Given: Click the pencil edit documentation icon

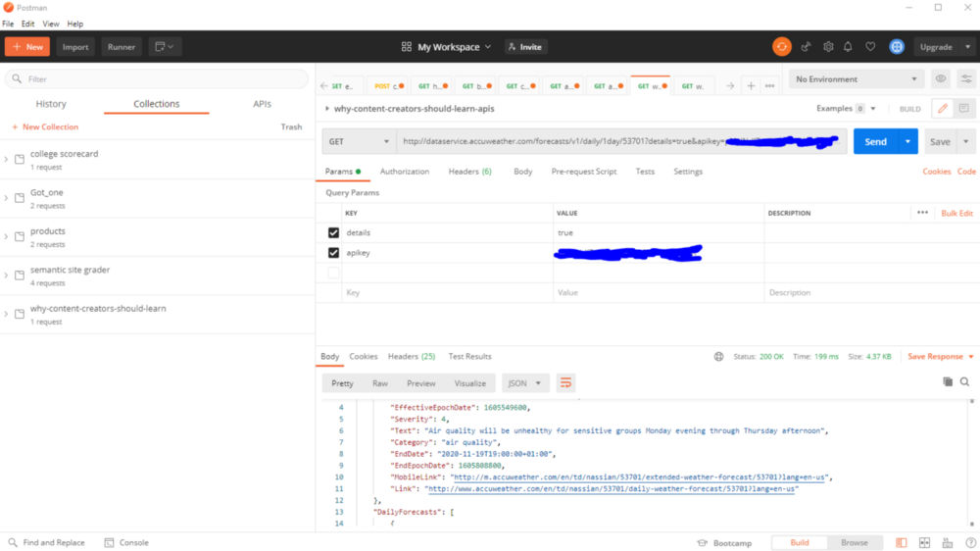Looking at the screenshot, I should 943,109.
